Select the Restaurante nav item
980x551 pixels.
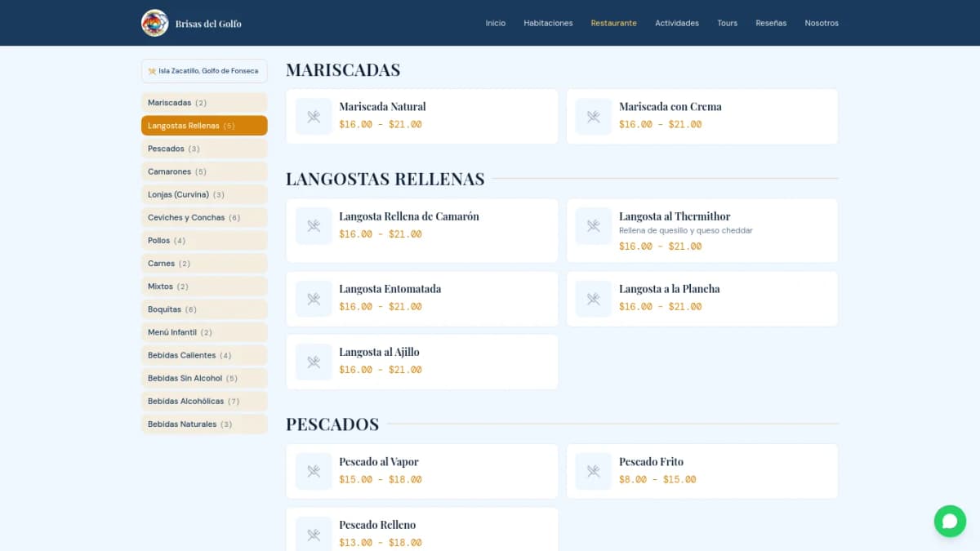(614, 23)
